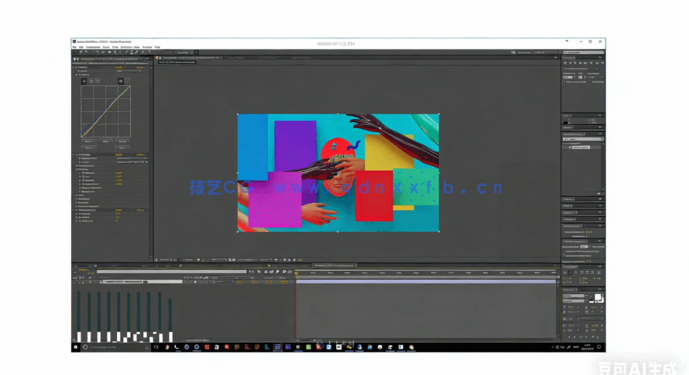689x375 pixels.
Task: Open the Layer menu
Action: coord(106,47)
